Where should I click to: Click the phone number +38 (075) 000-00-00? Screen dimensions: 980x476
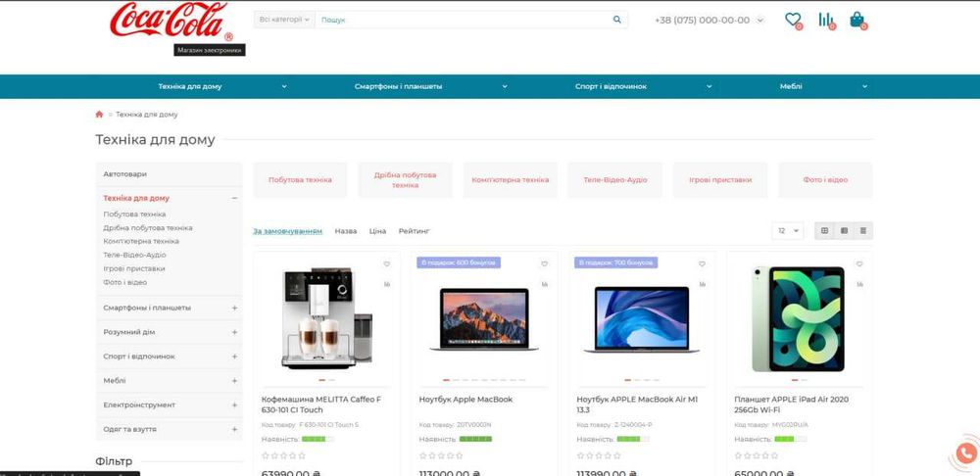point(702,20)
